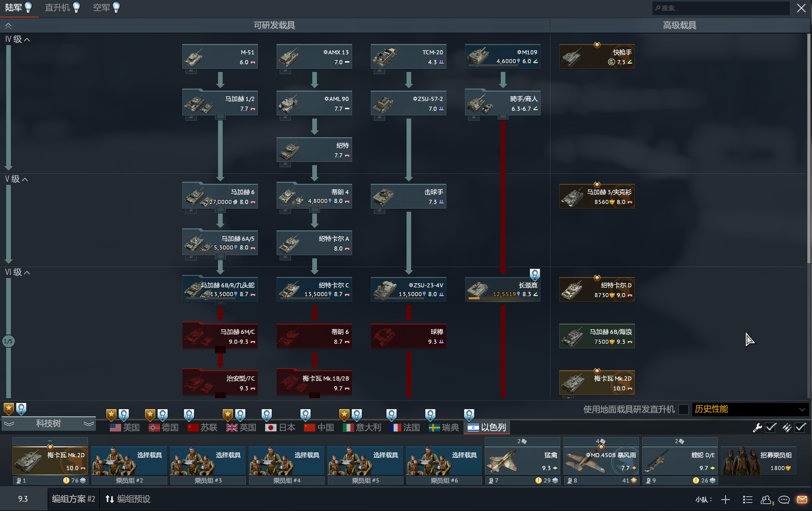The height and width of the screenshot is (511, 812).
Task: Click the plus icon to create a squad
Action: [x=726, y=500]
